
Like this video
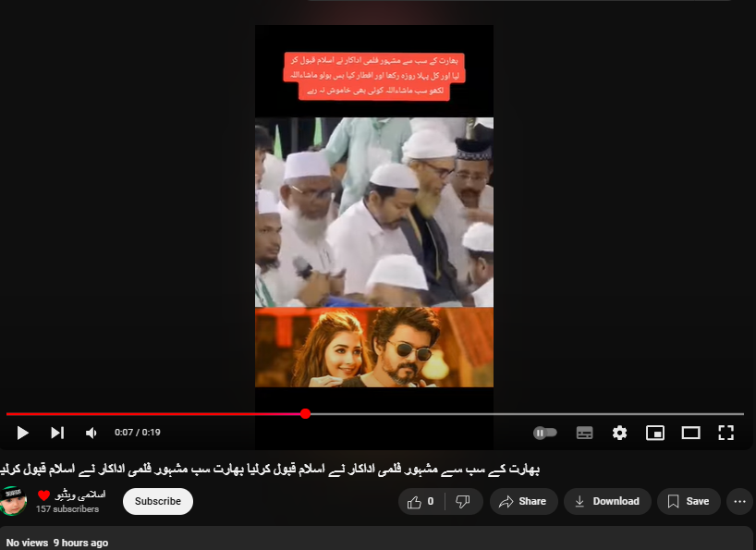pyautogui.click(x=421, y=501)
